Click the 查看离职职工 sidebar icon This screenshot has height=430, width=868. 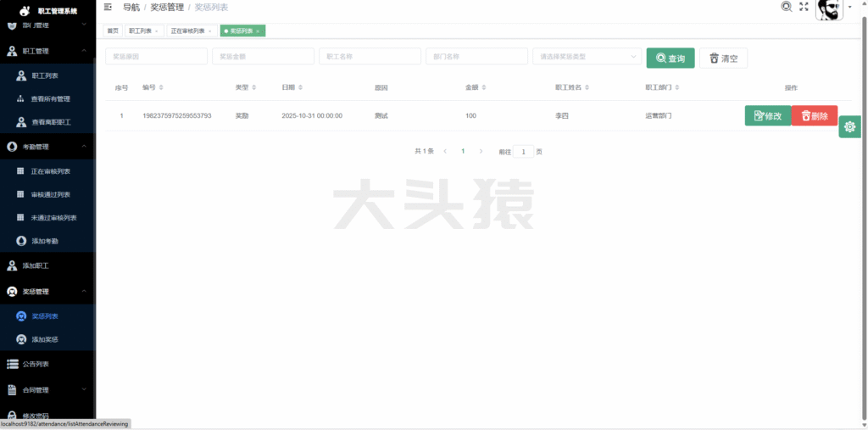(21, 122)
